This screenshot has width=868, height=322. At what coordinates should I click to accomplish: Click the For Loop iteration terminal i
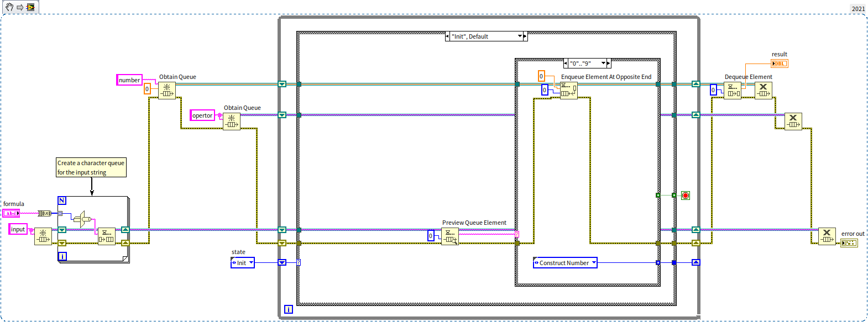point(62,256)
